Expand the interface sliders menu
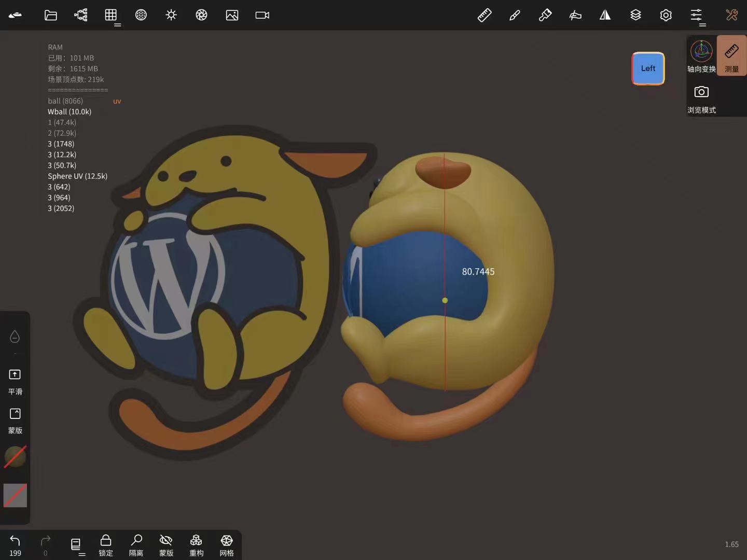The height and width of the screenshot is (560, 747). click(696, 15)
